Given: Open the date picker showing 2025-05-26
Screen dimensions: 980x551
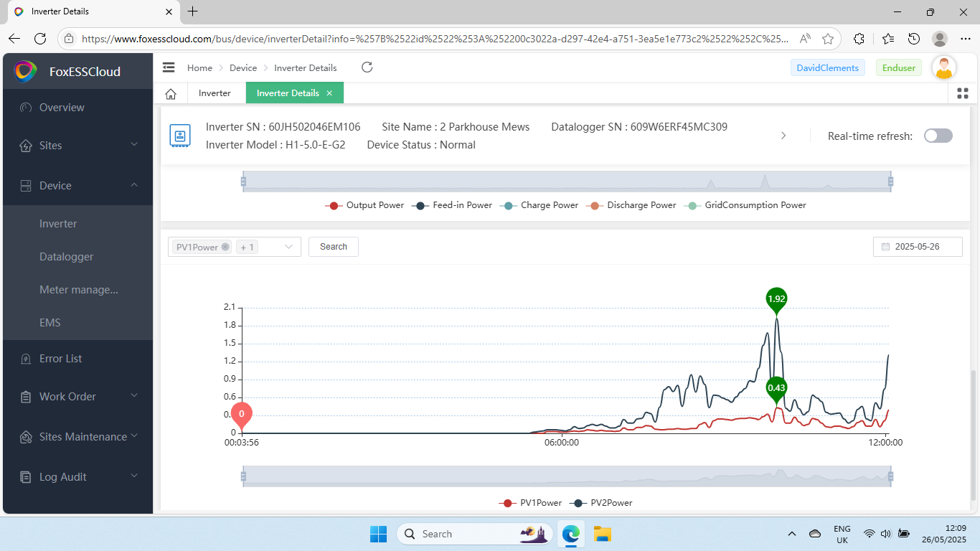Looking at the screenshot, I should pos(917,247).
